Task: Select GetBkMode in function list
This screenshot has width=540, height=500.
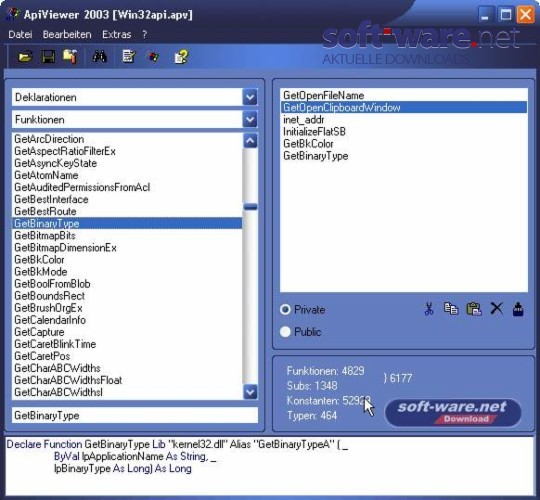Action: (127, 272)
